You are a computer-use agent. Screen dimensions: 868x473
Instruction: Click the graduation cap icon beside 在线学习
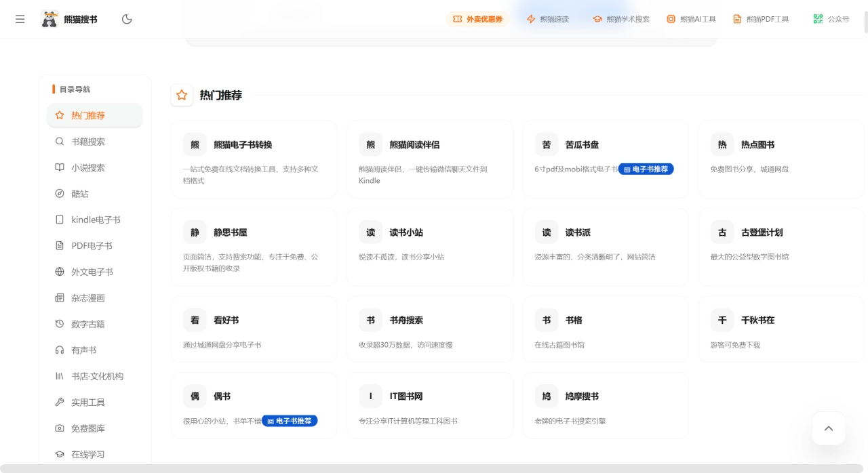point(60,455)
